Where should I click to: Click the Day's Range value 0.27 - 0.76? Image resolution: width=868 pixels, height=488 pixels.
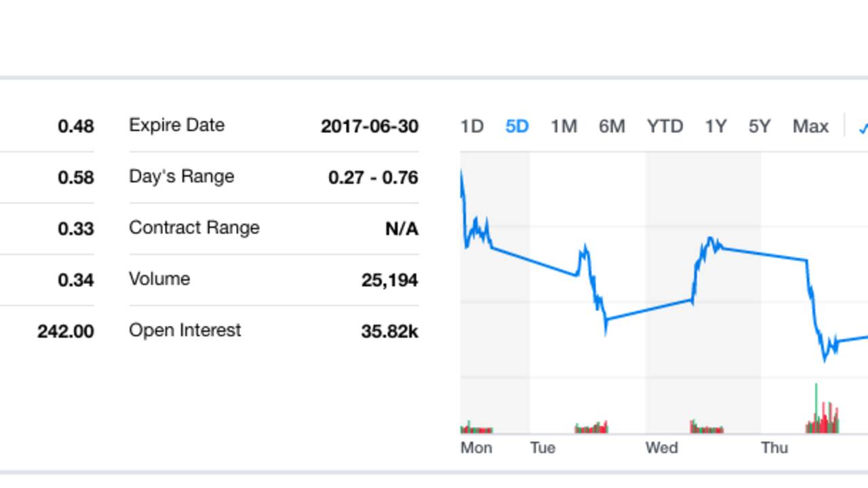pyautogui.click(x=373, y=178)
